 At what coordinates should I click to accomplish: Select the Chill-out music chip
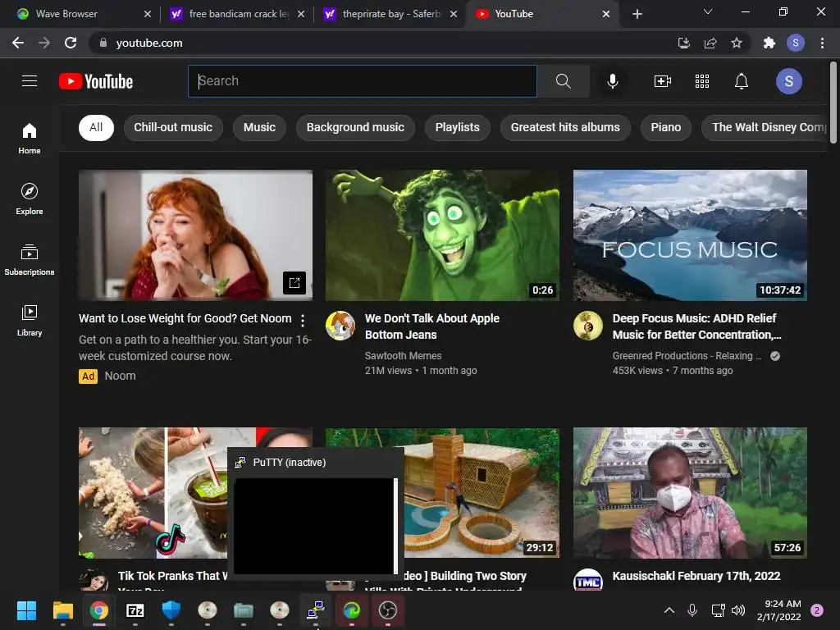(x=173, y=127)
